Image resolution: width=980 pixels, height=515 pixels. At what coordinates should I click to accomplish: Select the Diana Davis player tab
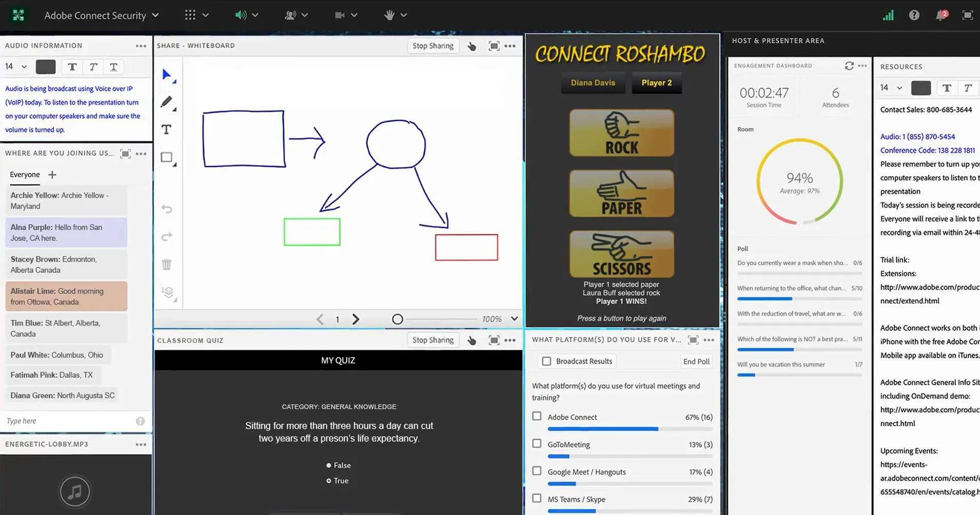coord(593,83)
